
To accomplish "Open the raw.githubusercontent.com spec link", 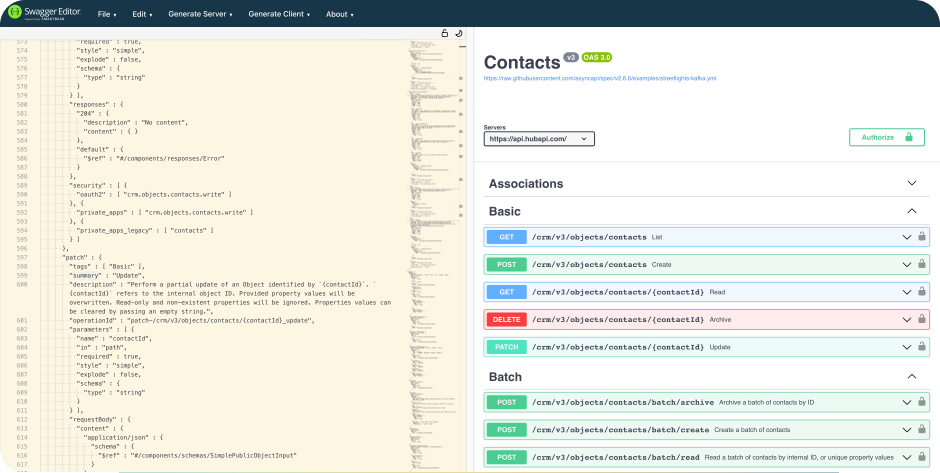I will [599, 78].
